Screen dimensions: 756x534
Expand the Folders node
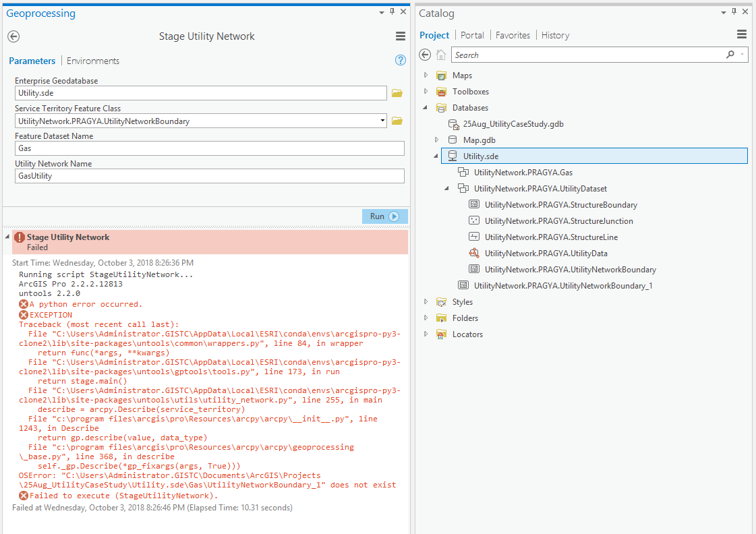click(426, 318)
